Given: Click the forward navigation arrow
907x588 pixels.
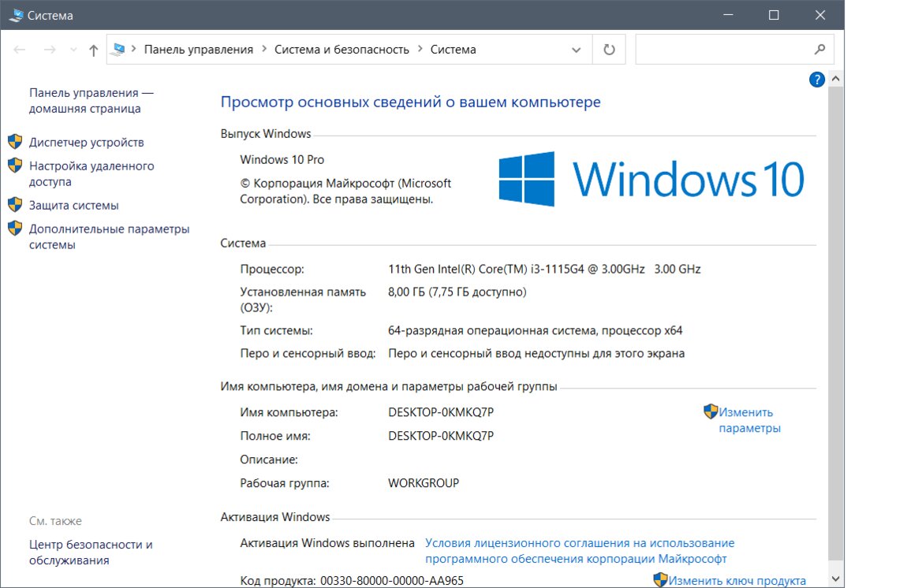Looking at the screenshot, I should click(49, 50).
